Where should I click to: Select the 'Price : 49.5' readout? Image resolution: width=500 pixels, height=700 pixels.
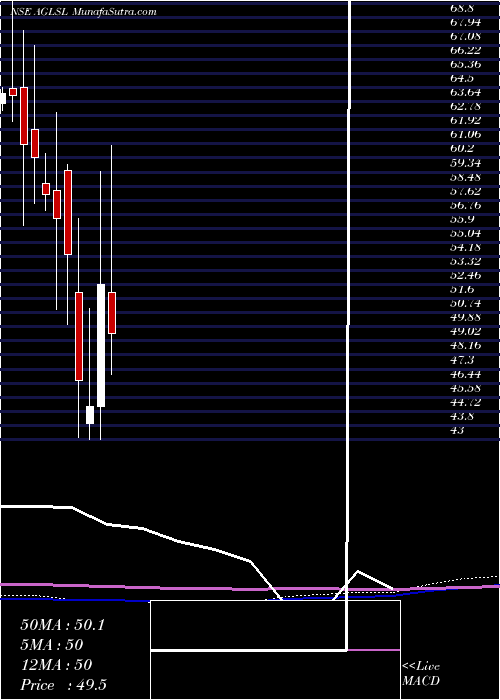pos(63,685)
